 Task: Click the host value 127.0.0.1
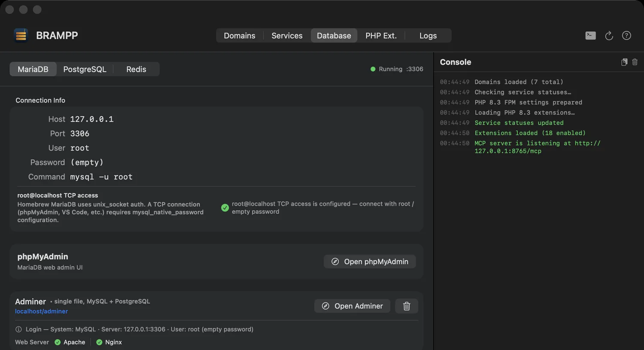[92, 119]
